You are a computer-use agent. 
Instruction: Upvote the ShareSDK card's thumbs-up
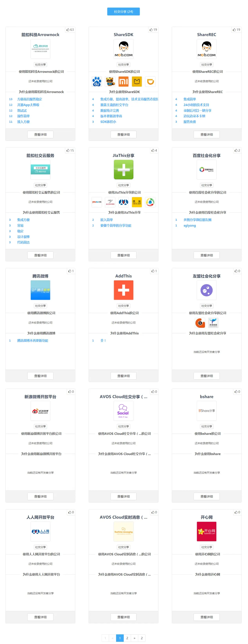tap(153, 30)
